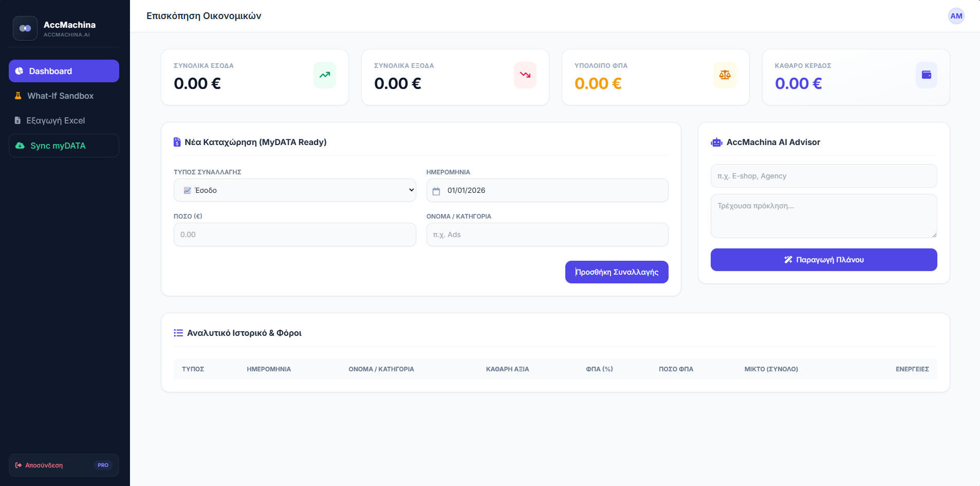This screenshot has height=486, width=980.
Task: Click Αποσύνδεση logout link
Action: tap(44, 465)
